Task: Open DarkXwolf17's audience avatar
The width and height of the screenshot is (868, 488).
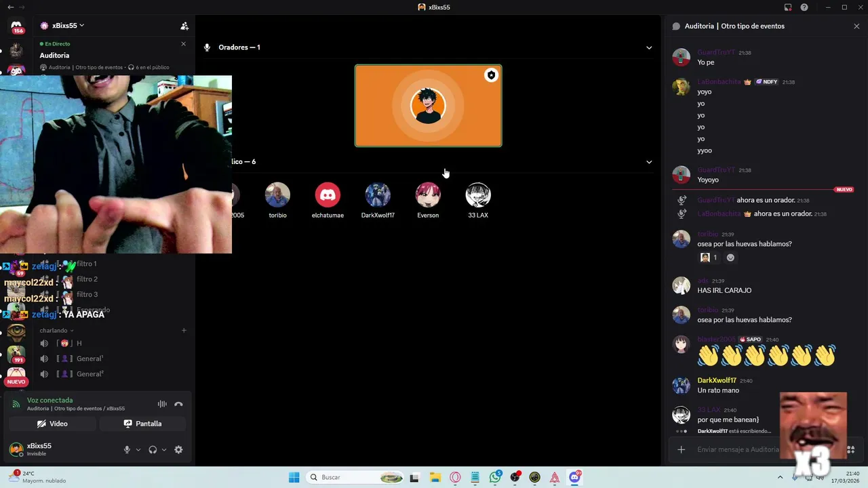Action: pyautogui.click(x=378, y=195)
